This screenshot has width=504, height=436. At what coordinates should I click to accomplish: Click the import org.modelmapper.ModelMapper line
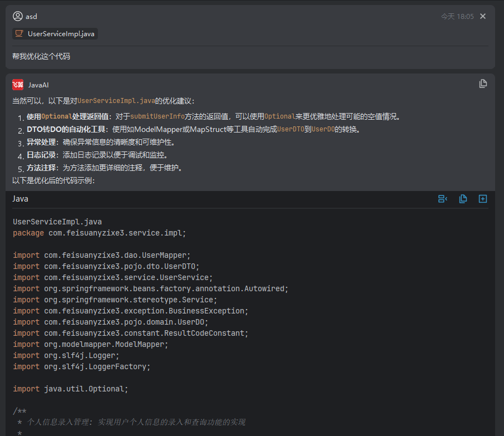click(90, 344)
